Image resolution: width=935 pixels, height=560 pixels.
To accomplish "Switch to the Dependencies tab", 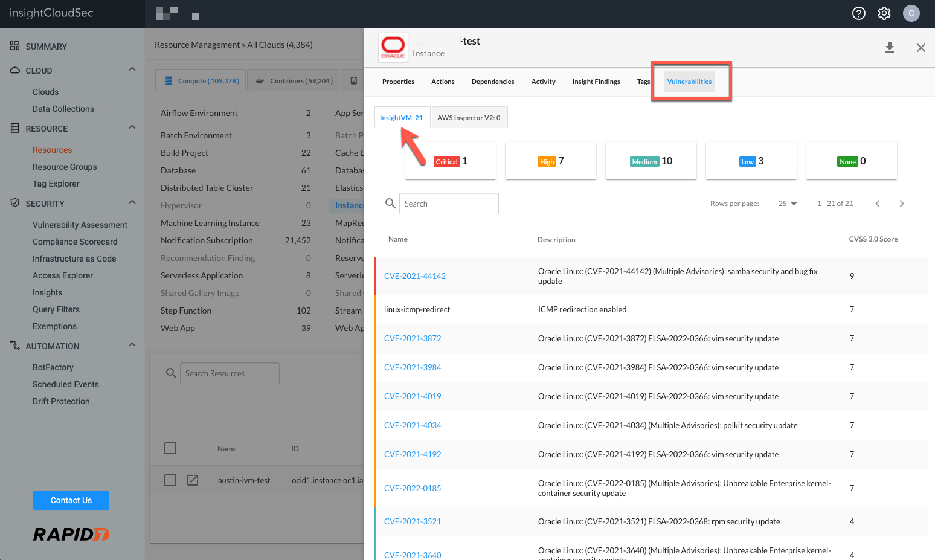I will pos(493,82).
